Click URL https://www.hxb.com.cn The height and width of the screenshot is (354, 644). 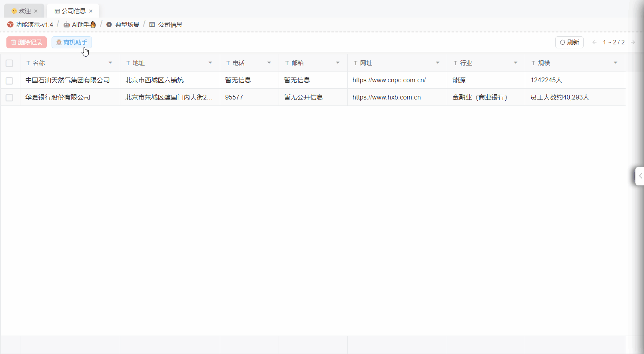pyautogui.click(x=387, y=97)
